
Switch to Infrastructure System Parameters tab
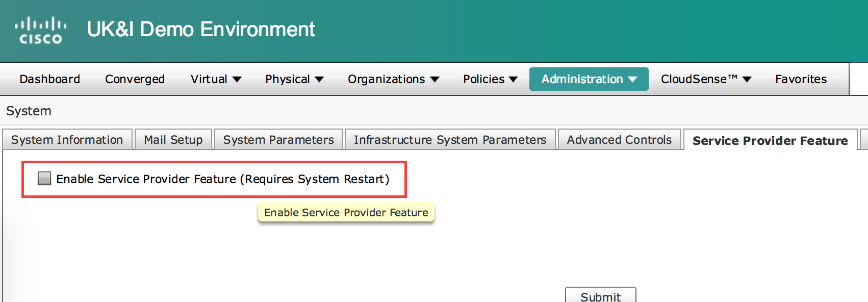pos(450,140)
